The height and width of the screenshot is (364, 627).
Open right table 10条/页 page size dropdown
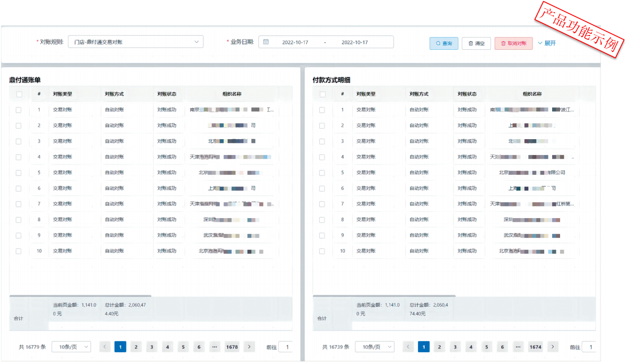375,347
